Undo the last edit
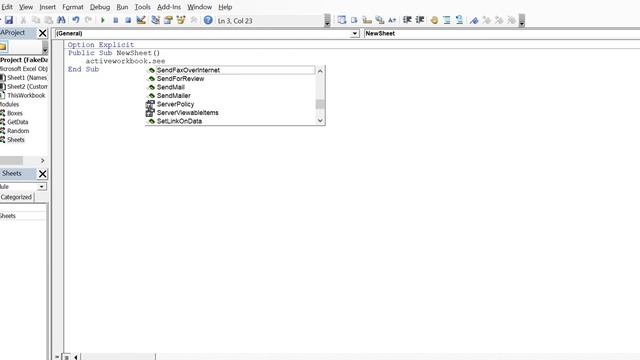The image size is (640, 360). 76,20
